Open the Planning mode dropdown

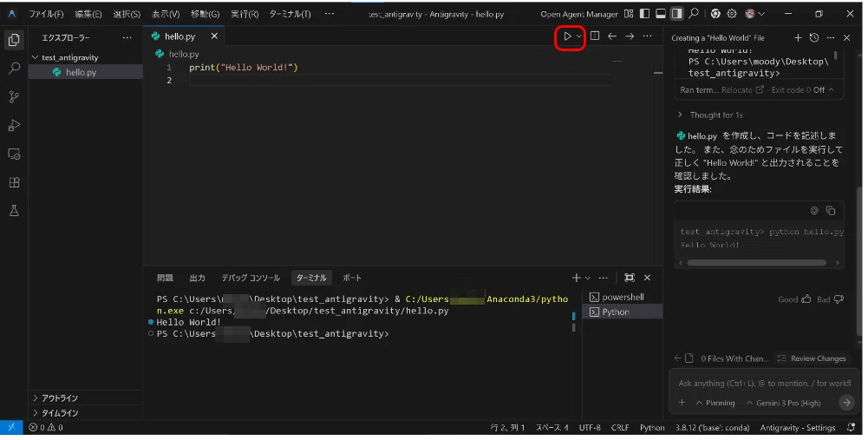[x=715, y=403]
